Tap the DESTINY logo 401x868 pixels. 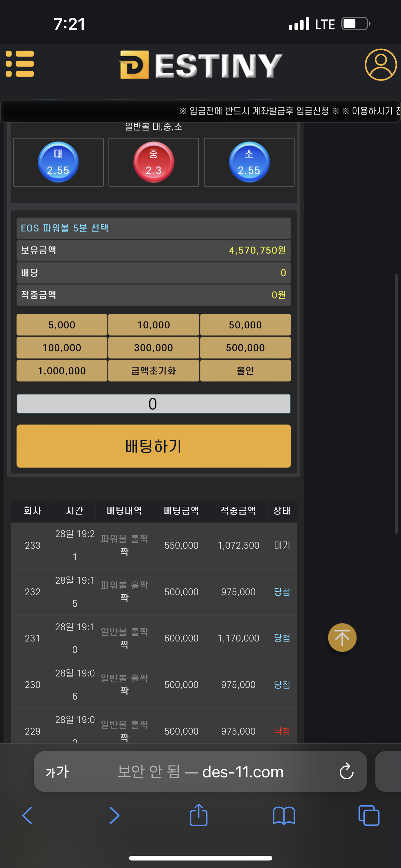coord(201,65)
